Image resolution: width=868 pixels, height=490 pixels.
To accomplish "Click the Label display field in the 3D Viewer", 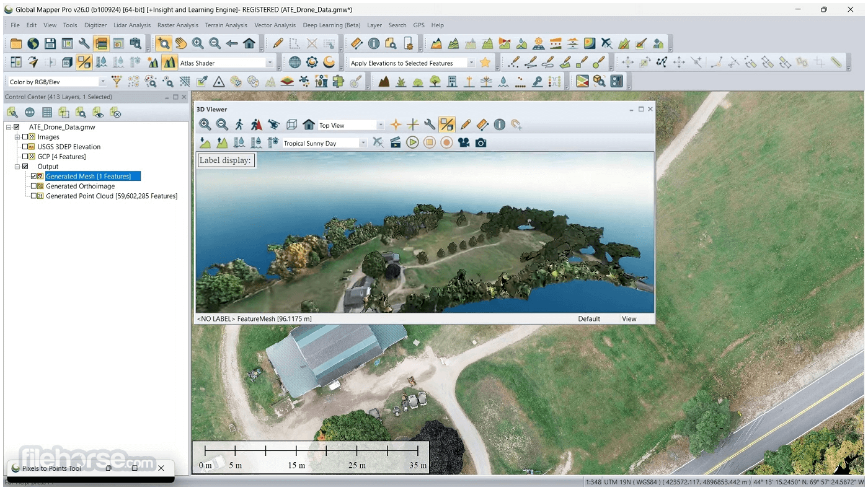I will tap(226, 160).
